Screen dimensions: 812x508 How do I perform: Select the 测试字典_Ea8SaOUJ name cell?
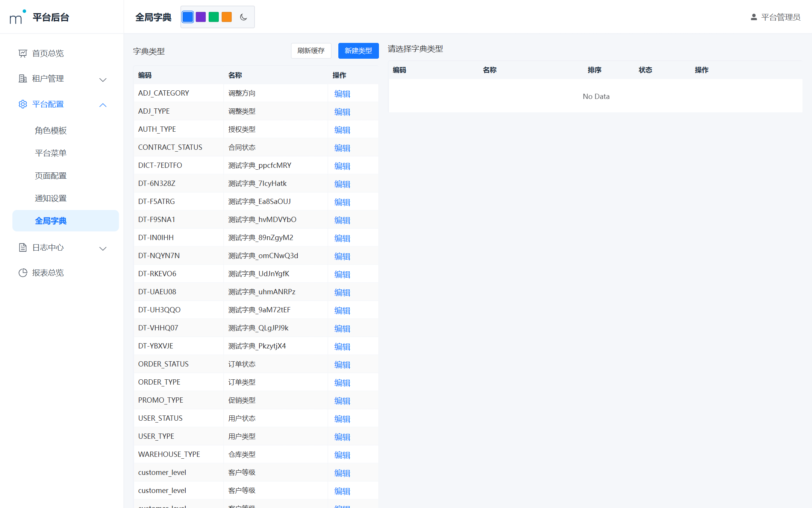coord(276,202)
